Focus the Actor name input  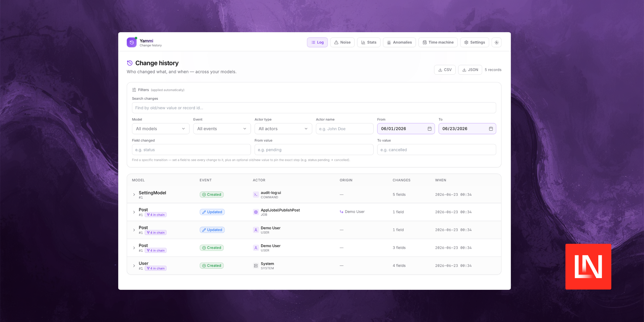pyautogui.click(x=345, y=129)
